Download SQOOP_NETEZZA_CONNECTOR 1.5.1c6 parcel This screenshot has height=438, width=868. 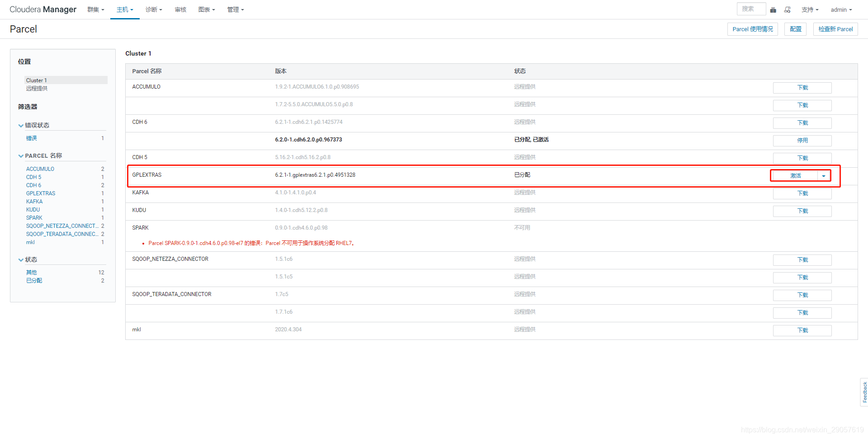tap(802, 260)
